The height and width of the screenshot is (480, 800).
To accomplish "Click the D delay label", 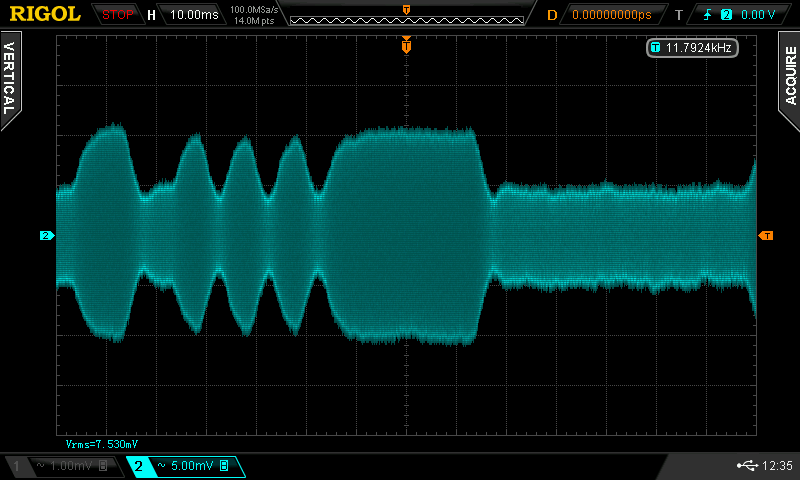I will pyautogui.click(x=552, y=15).
